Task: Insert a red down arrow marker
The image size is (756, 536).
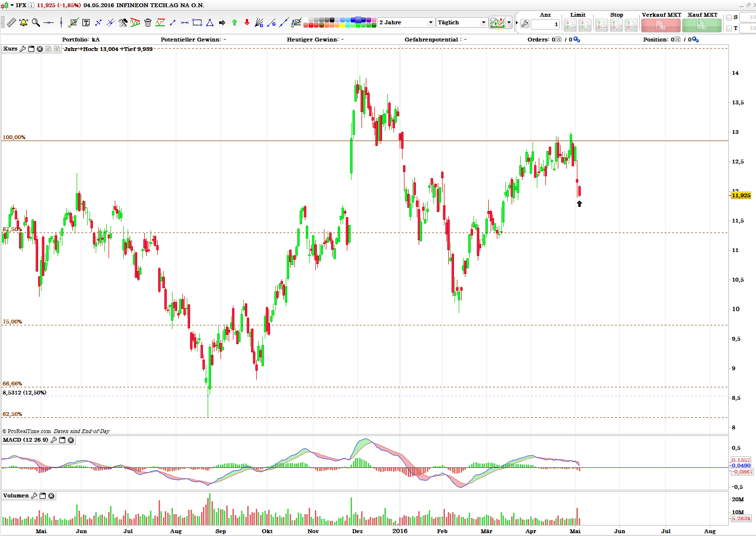Action: tap(247, 22)
